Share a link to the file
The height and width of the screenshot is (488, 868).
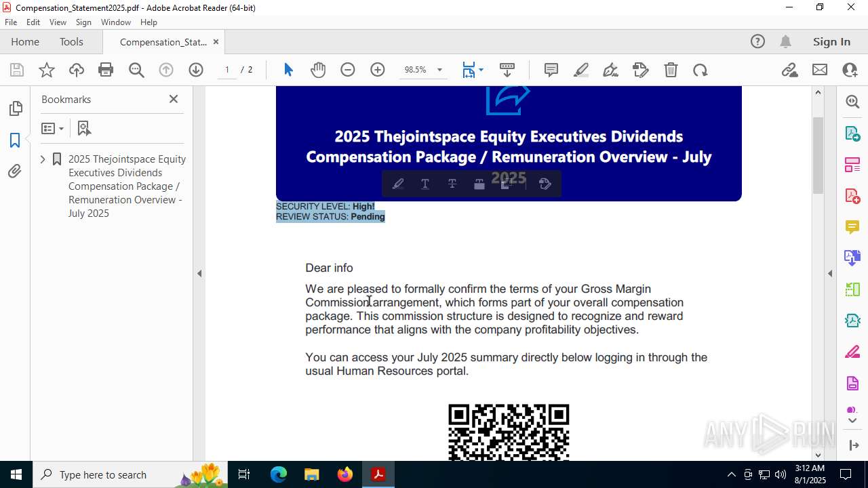point(790,70)
